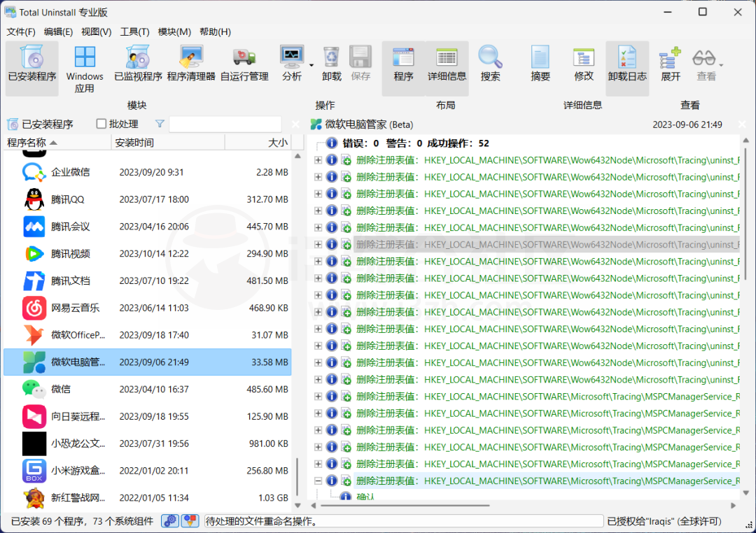This screenshot has width=756, height=533.
Task: Click the program list vertical scrollbar thumb
Action: tap(297, 476)
